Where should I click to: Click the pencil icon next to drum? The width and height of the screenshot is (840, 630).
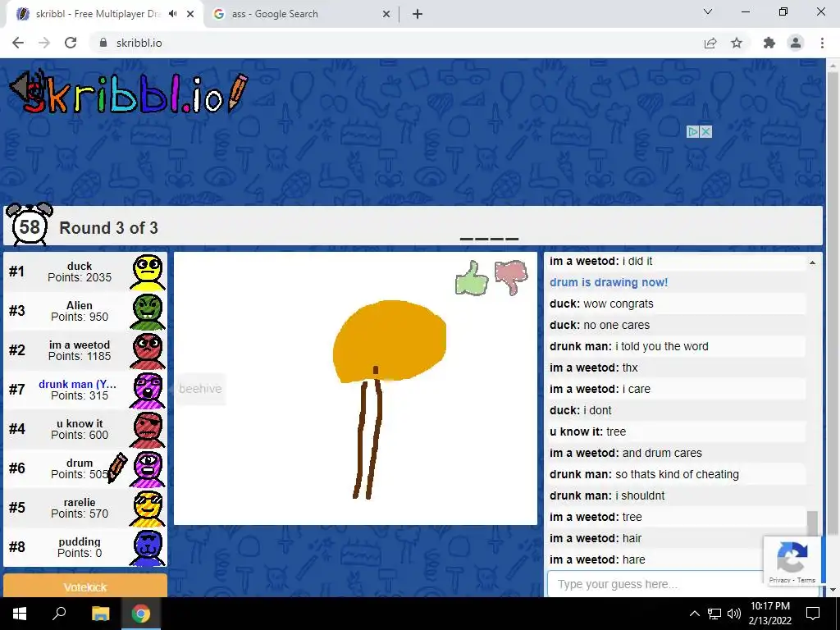[x=116, y=468]
